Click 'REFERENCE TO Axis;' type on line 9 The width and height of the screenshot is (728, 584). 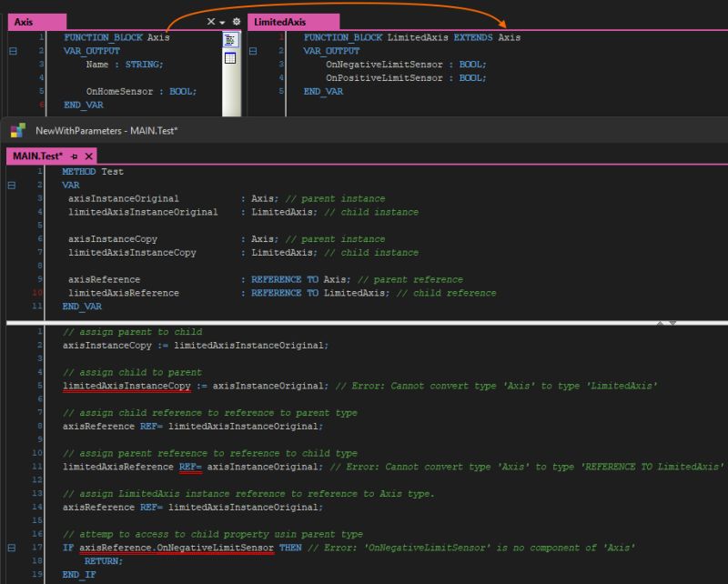tap(301, 279)
